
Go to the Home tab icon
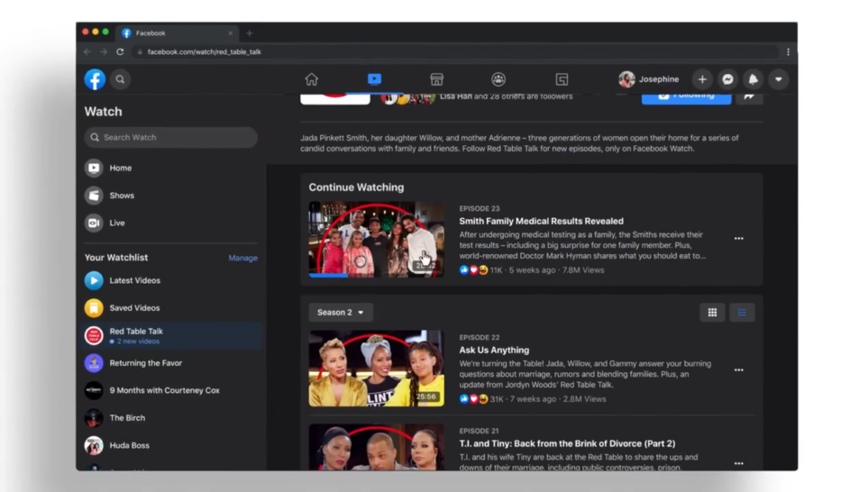[x=312, y=79]
